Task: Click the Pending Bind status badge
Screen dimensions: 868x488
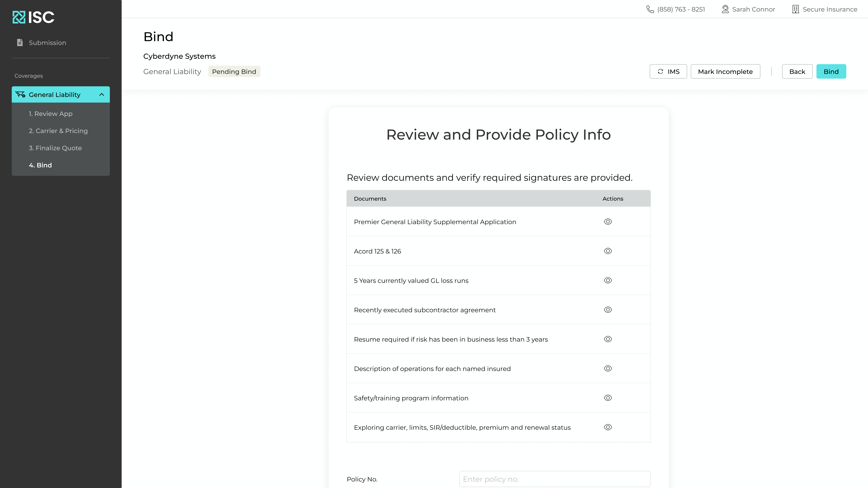Action: (x=234, y=71)
